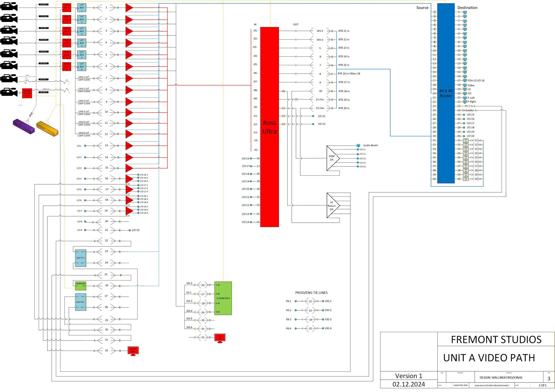Click the blue 40 X 40 Router block

(446, 93)
